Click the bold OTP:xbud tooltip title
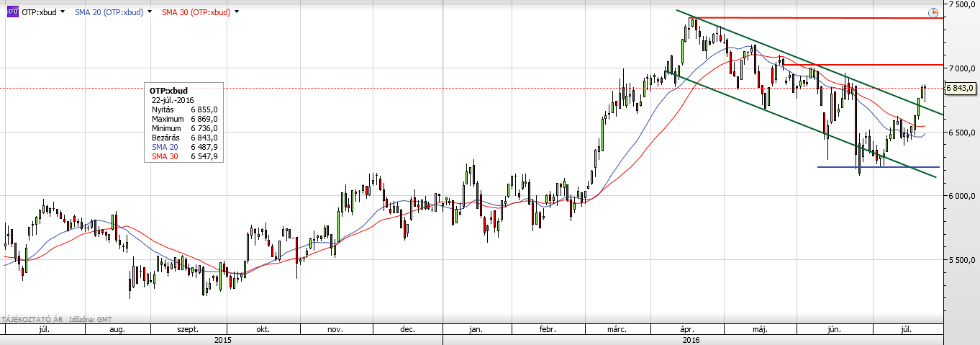Image resolution: width=980 pixels, height=345 pixels. (x=168, y=91)
